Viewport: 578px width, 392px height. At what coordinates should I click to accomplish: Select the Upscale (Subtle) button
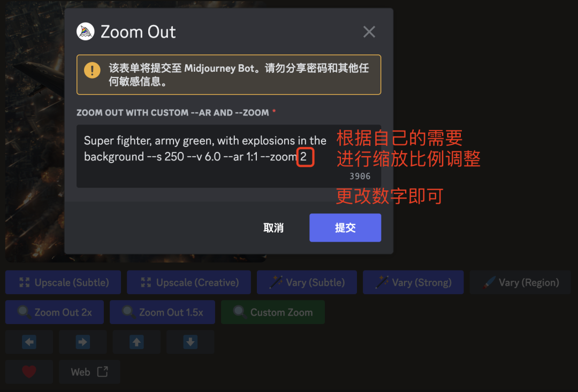[63, 282]
